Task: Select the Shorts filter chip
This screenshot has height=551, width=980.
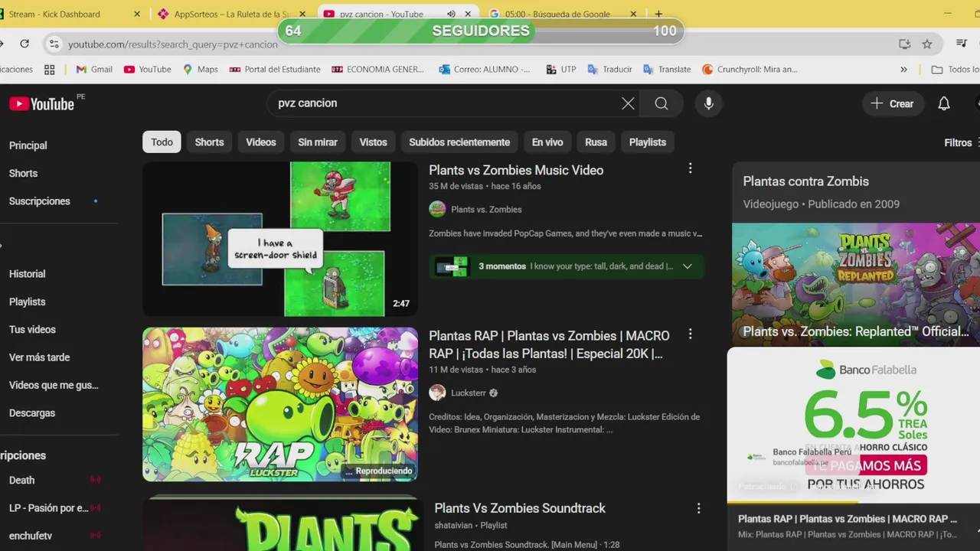Action: [x=209, y=142]
